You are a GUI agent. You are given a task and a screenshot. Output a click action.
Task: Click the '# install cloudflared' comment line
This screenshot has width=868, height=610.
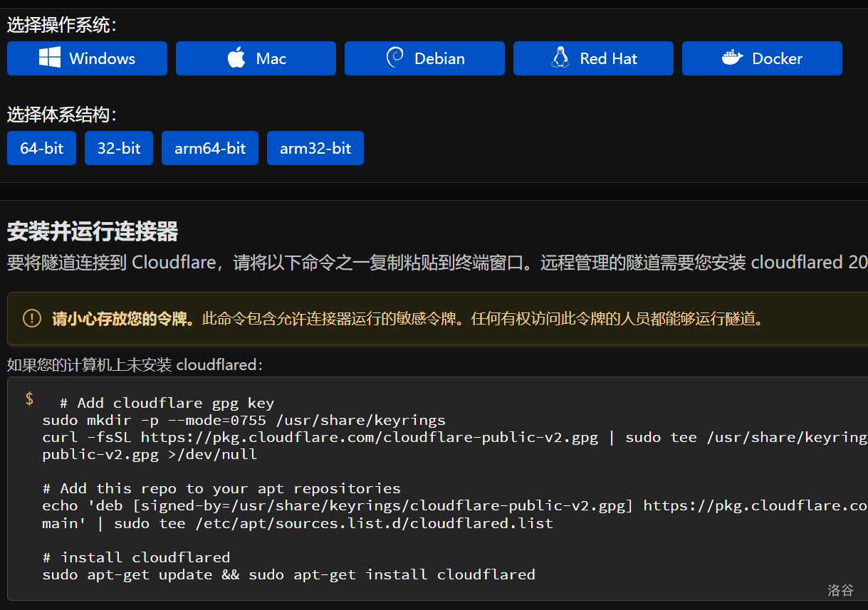136,557
